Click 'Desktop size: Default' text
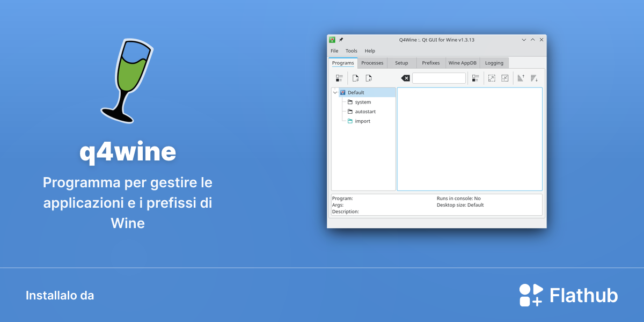Image resolution: width=644 pixels, height=322 pixels. click(460, 205)
